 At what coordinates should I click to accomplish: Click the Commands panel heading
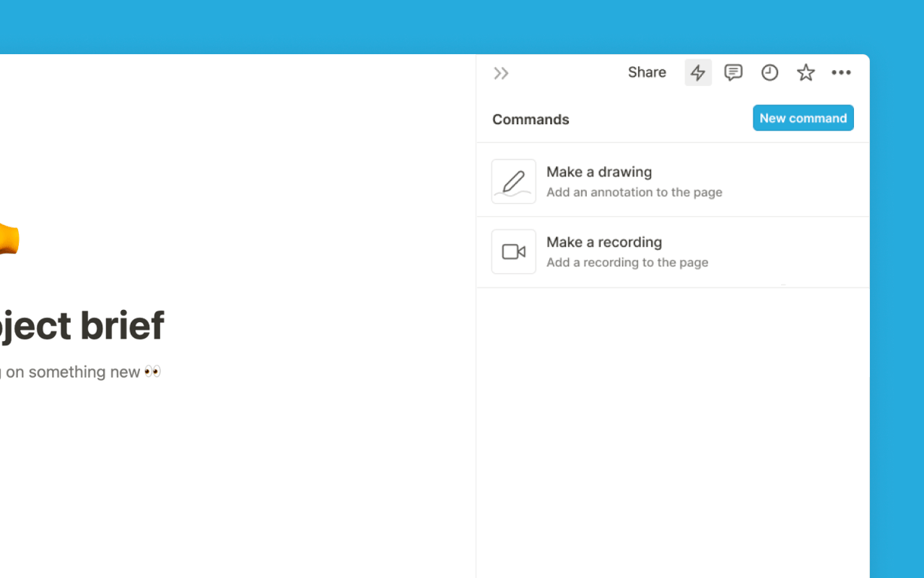coord(530,120)
